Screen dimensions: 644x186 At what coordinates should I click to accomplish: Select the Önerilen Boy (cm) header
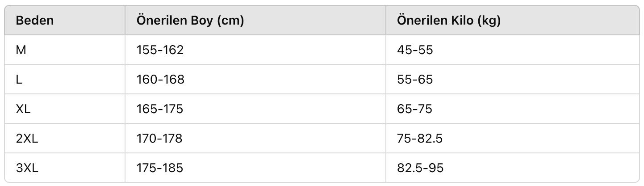coord(255,20)
